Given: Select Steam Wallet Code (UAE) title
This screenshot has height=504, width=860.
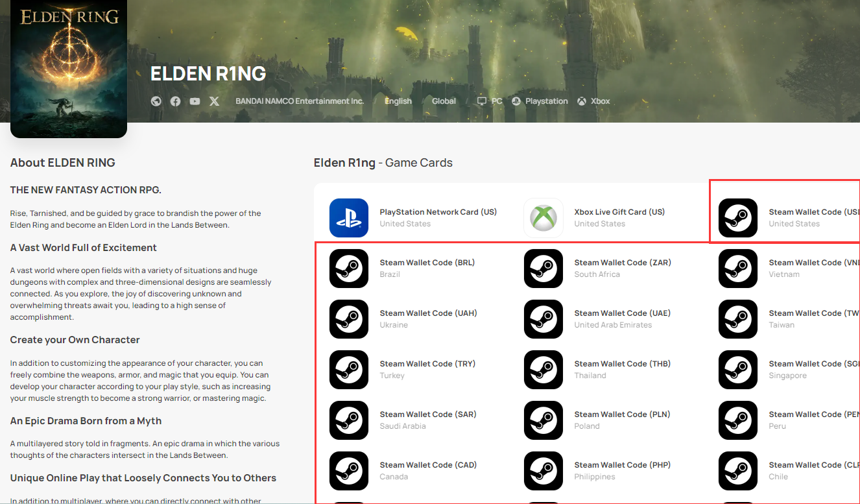Looking at the screenshot, I should pos(623,313).
